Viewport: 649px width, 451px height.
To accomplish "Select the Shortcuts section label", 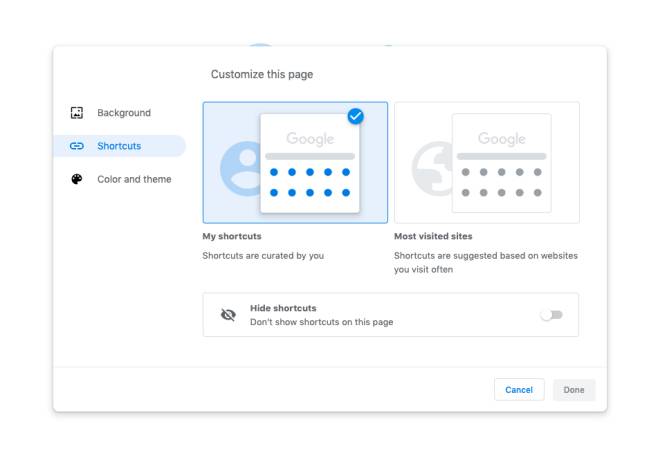I will coord(119,146).
